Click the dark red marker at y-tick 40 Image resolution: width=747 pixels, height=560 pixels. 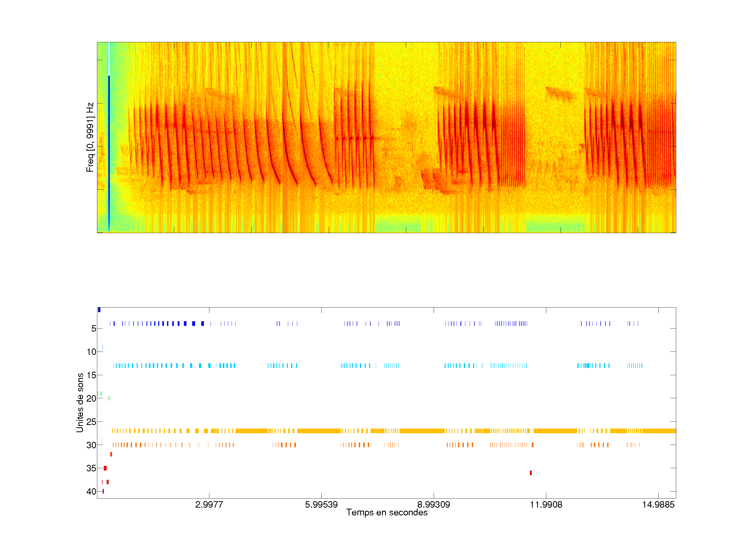point(103,491)
